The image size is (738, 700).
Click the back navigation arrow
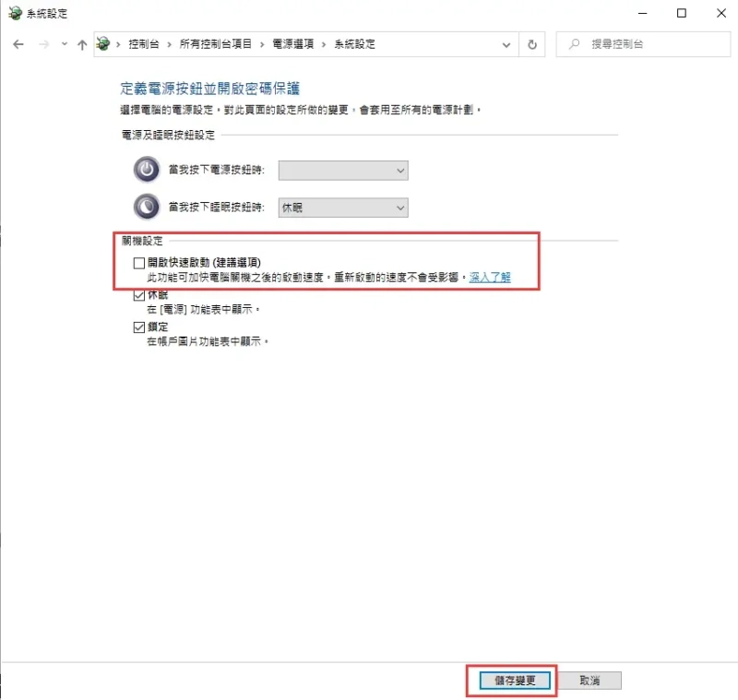18,43
